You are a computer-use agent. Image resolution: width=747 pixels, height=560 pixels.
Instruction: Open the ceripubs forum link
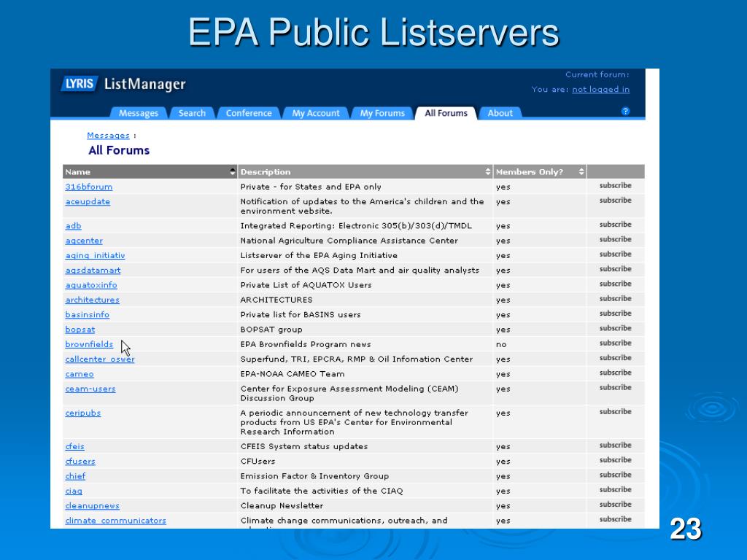[83, 413]
